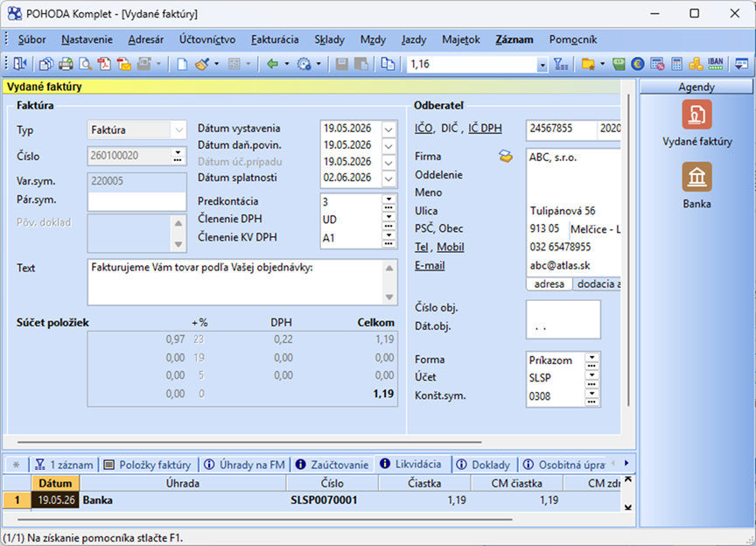Open the Dátum vystavenia calendar dropdown

click(388, 129)
